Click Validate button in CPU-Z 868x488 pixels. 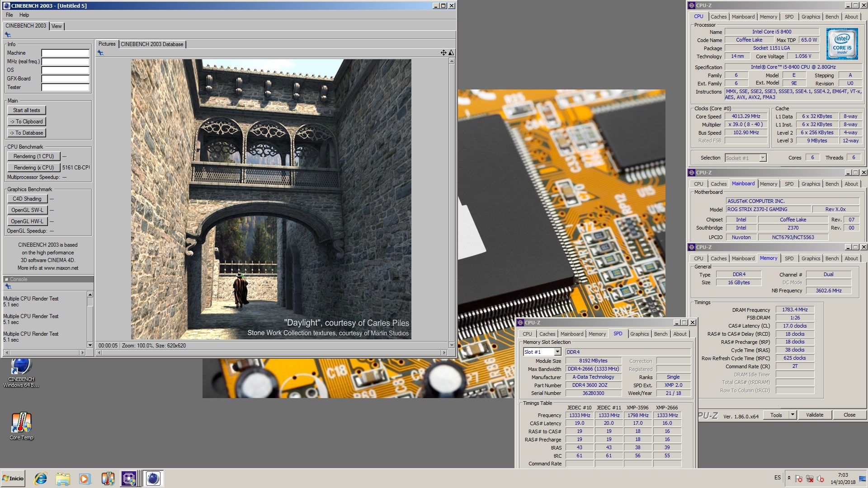pos(814,415)
